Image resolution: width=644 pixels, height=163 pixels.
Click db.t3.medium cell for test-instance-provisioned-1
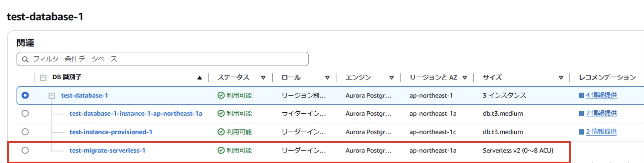click(x=503, y=132)
